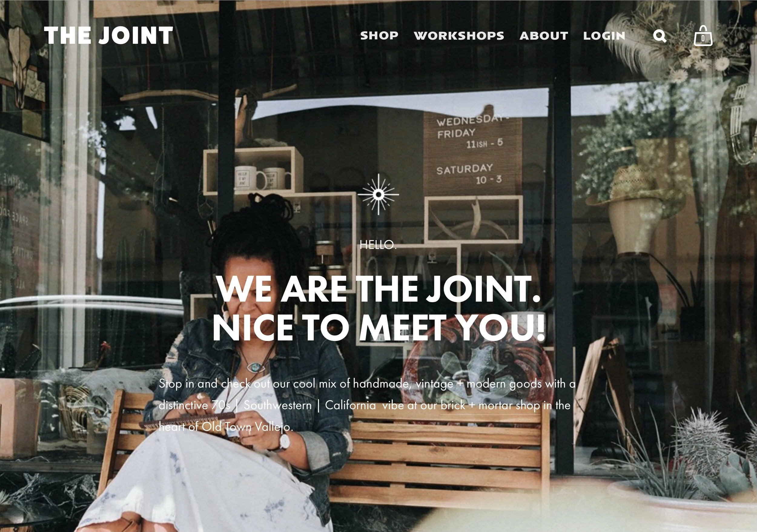The image size is (757, 532).
Task: Navigate to the WORKSHOPS page
Action: (x=459, y=36)
